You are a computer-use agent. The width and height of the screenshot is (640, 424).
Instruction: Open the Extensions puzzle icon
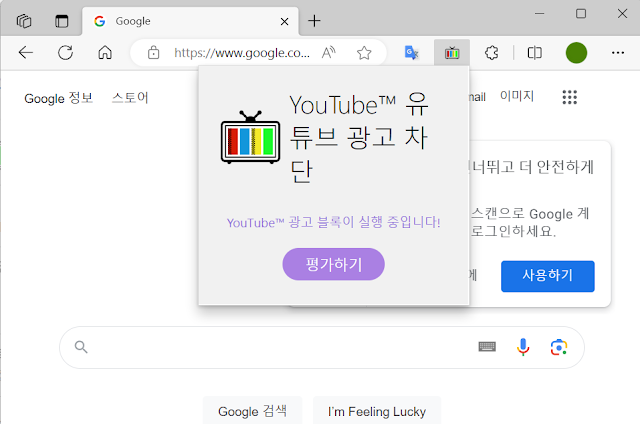click(x=491, y=53)
